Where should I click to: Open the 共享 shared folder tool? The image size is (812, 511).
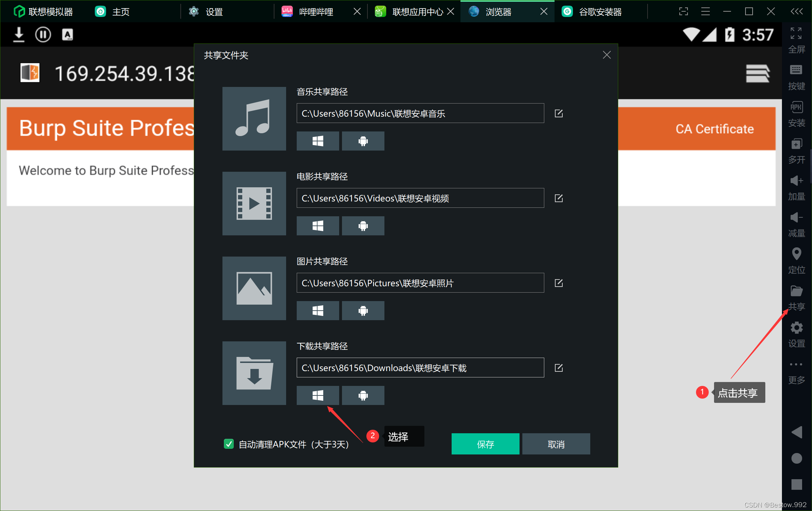coord(796,298)
